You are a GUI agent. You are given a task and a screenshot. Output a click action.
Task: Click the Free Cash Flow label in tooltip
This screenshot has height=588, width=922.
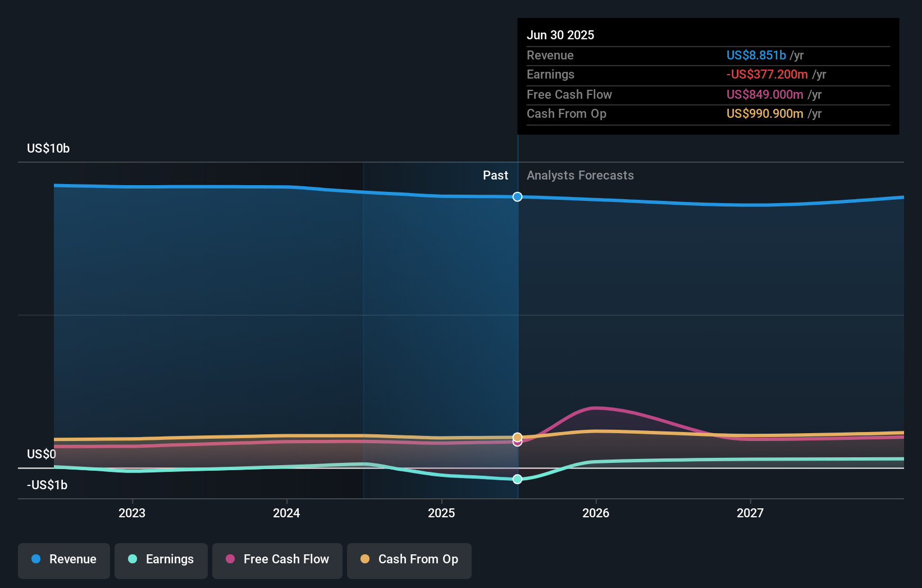click(569, 95)
